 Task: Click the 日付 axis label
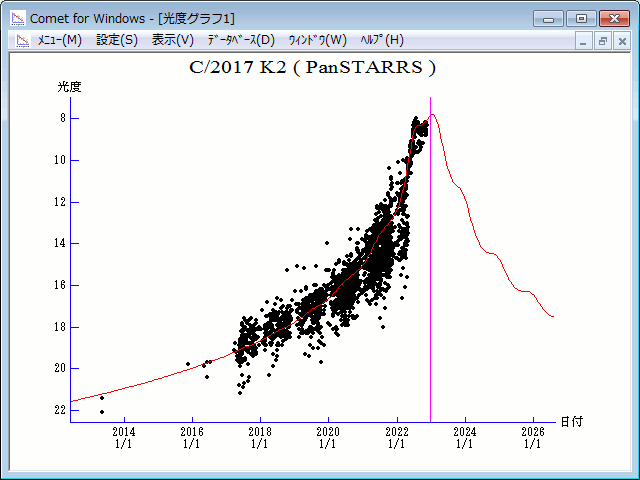tap(571, 422)
